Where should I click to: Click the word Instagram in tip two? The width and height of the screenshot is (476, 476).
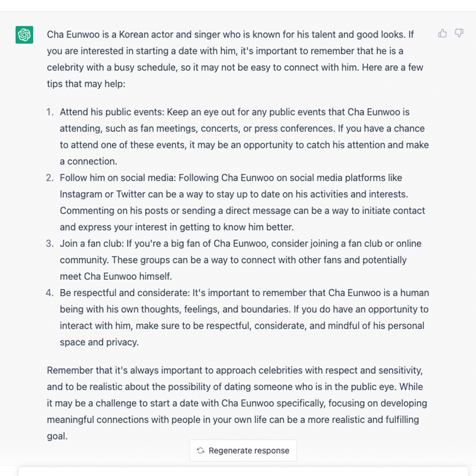point(81,194)
